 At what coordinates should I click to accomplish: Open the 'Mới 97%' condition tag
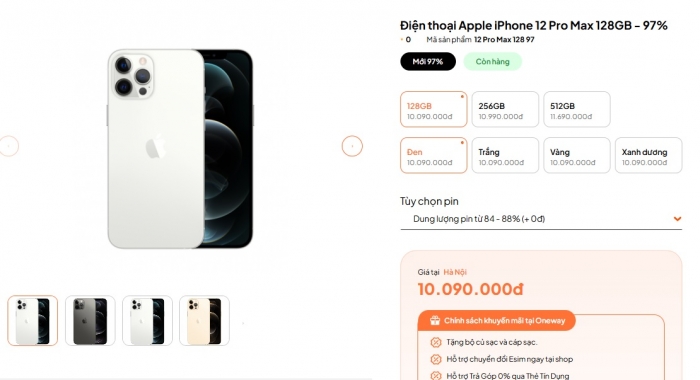coord(428,62)
